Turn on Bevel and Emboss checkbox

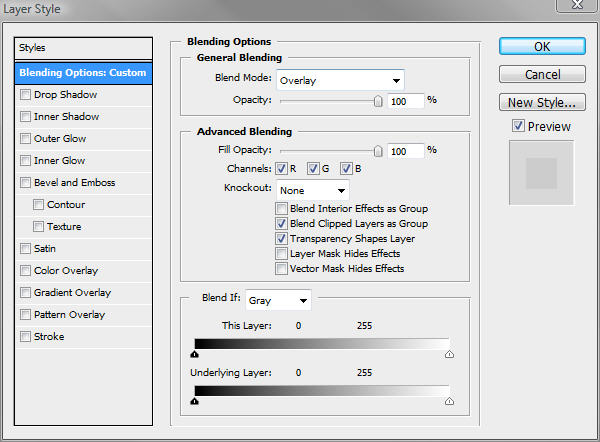point(25,183)
